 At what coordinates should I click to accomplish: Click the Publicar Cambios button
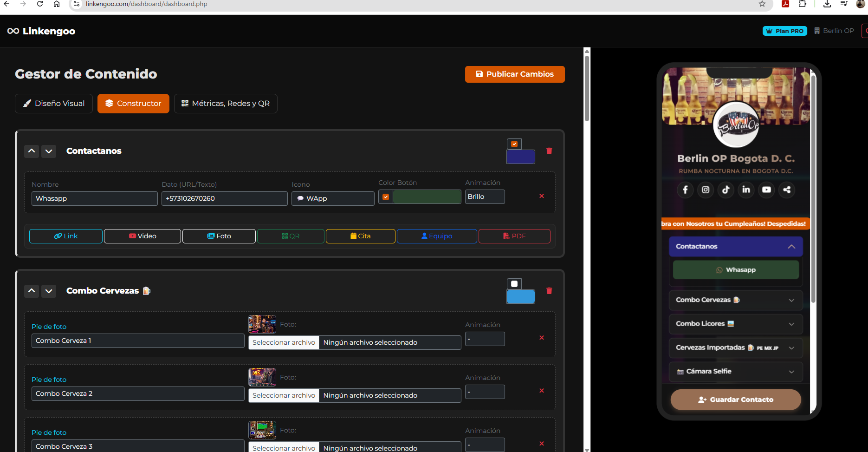click(x=515, y=74)
